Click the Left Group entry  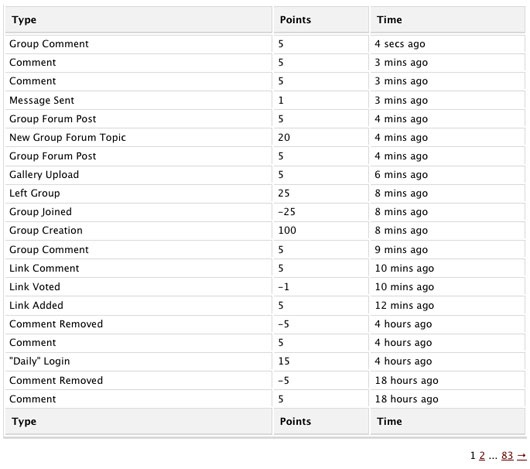[34, 193]
